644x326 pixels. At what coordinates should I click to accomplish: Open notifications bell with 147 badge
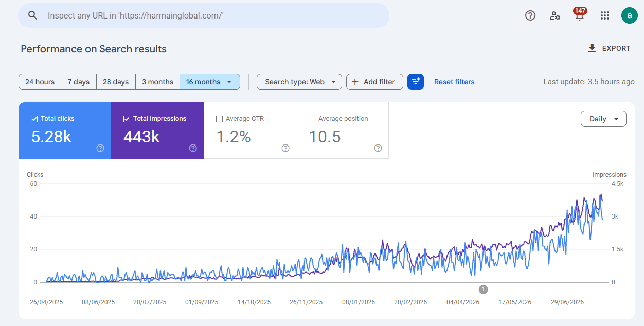tap(580, 14)
